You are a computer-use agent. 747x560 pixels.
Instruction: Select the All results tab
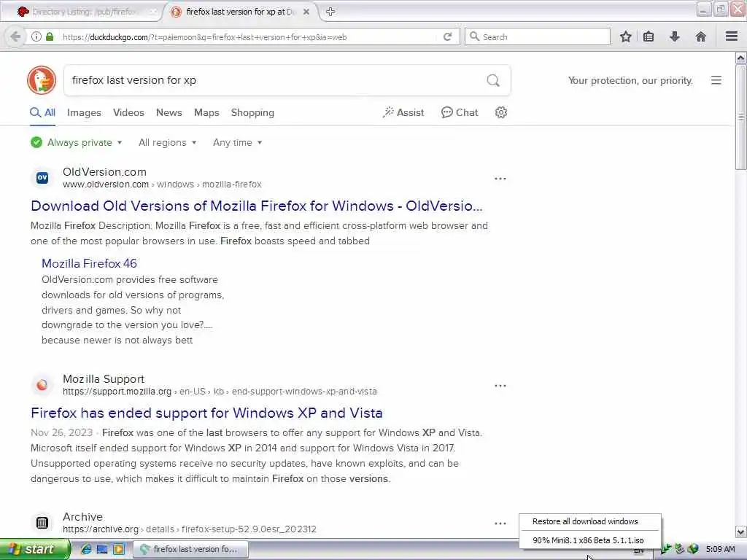point(43,113)
